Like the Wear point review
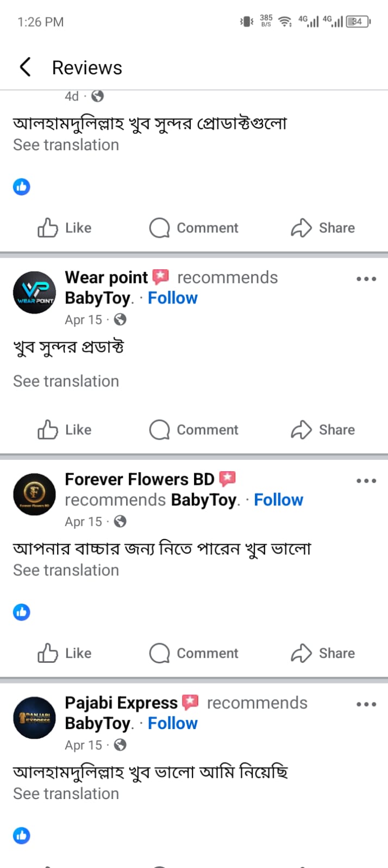 tap(64, 430)
